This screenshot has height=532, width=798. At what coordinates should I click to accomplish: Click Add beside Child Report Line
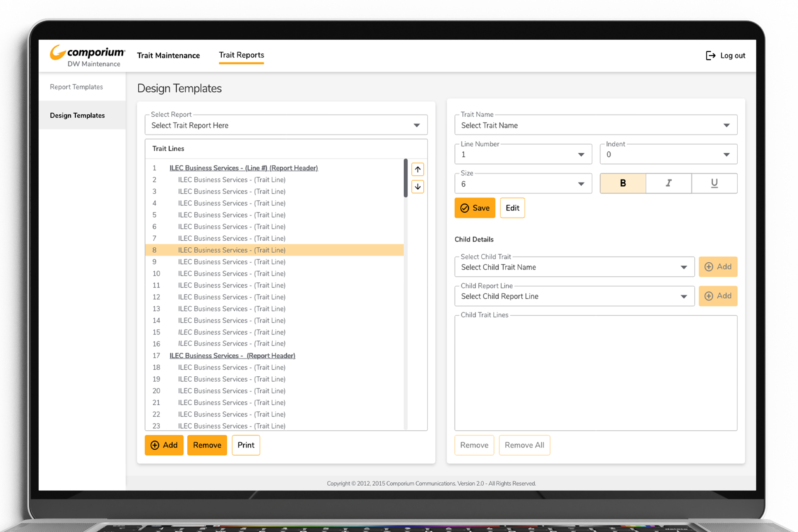pos(718,296)
